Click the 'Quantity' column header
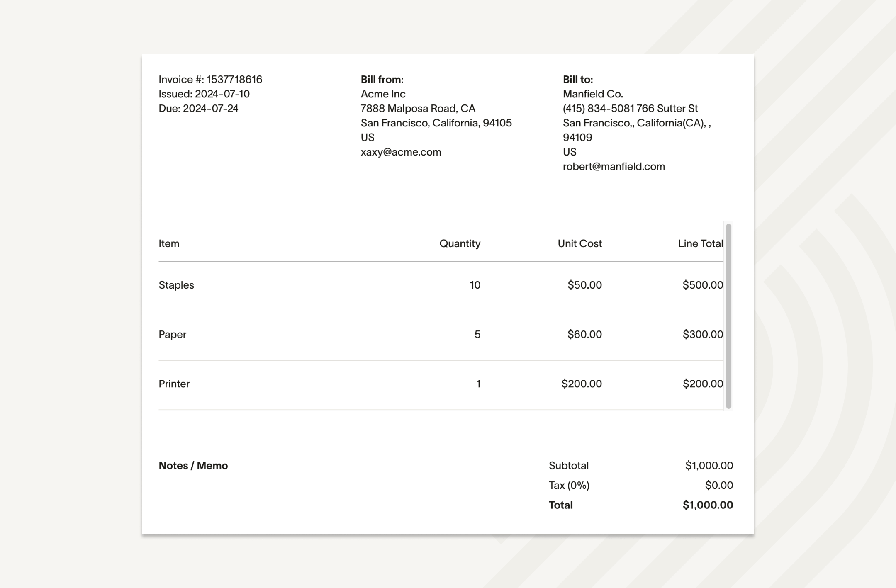Screen dimensions: 896x588 460,243
